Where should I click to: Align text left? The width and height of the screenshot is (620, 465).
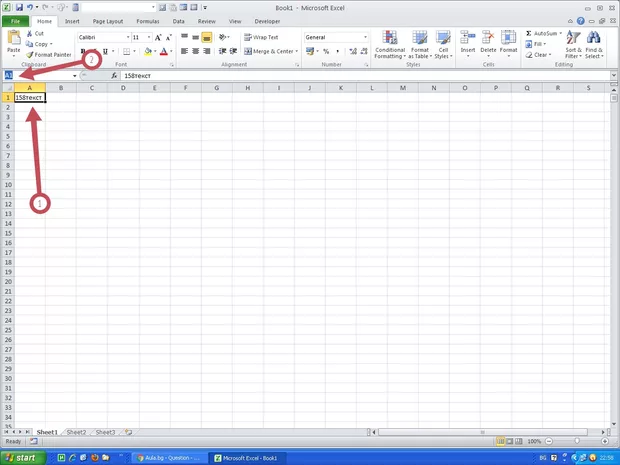pyautogui.click(x=184, y=51)
